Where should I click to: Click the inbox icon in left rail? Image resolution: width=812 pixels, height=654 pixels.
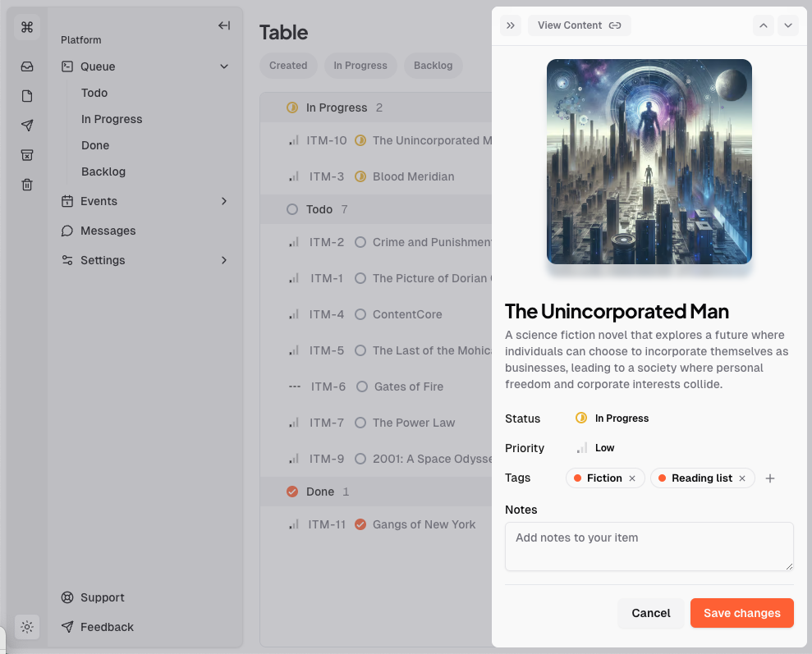27,66
